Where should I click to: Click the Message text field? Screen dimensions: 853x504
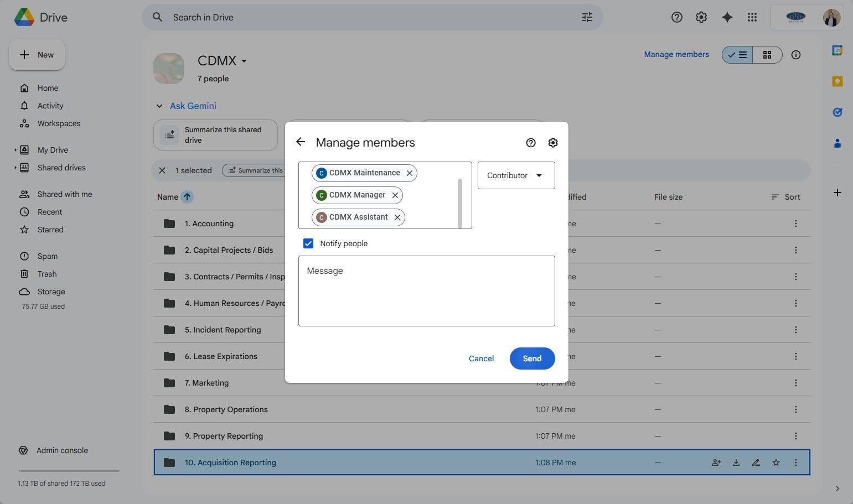click(426, 290)
